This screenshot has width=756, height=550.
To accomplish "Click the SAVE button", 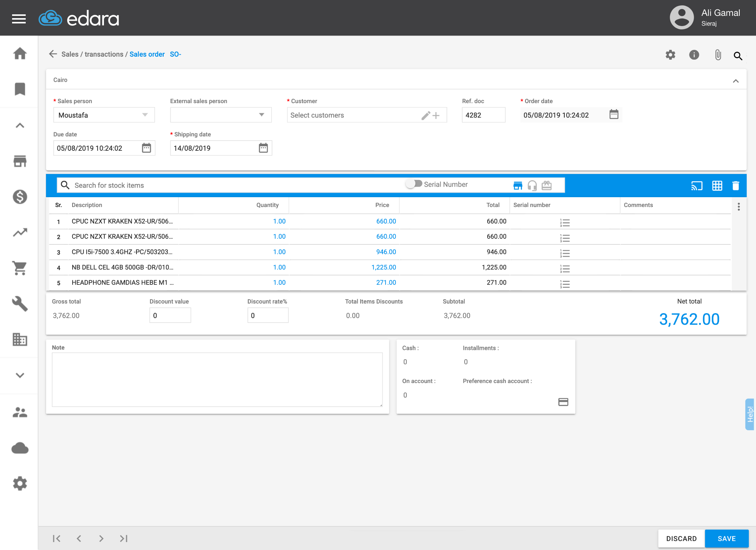I will point(727,538).
